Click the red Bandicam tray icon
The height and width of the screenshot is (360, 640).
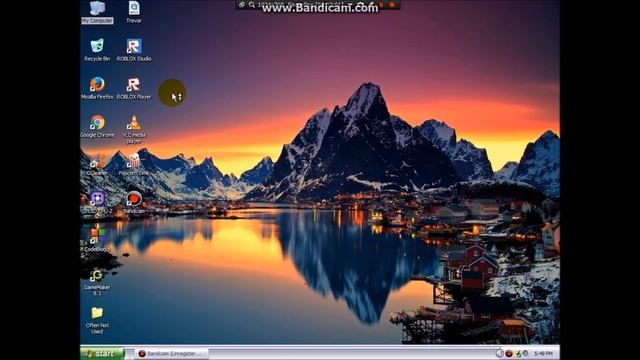[509, 354]
